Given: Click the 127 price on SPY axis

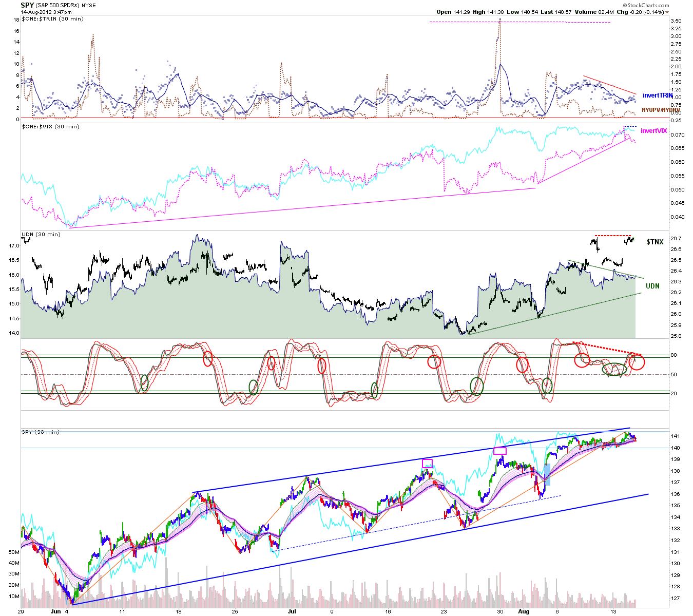Looking at the screenshot, I should pos(676,598).
